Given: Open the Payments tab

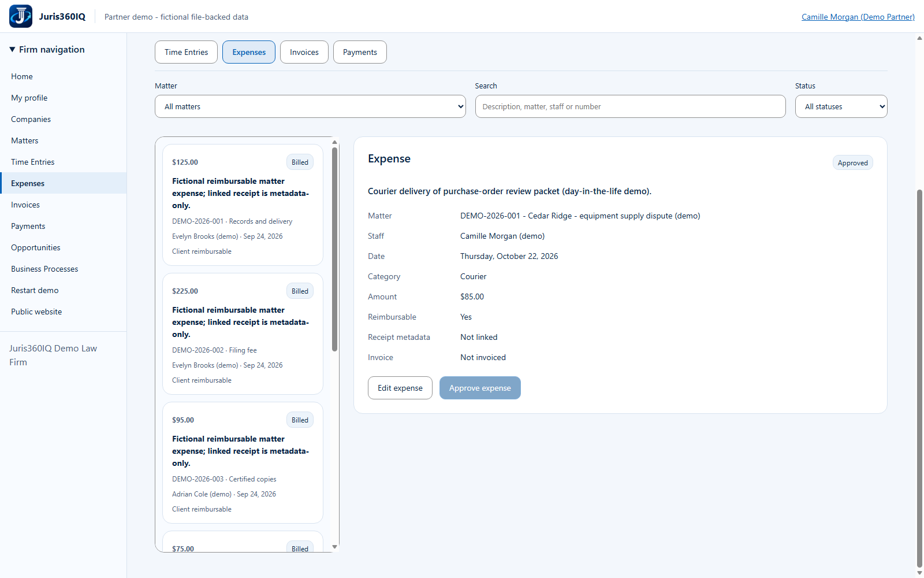Looking at the screenshot, I should click(x=360, y=52).
